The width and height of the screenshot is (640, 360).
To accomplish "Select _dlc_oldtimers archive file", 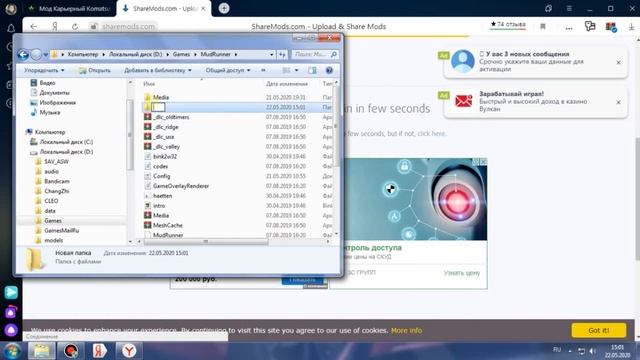I will [171, 117].
